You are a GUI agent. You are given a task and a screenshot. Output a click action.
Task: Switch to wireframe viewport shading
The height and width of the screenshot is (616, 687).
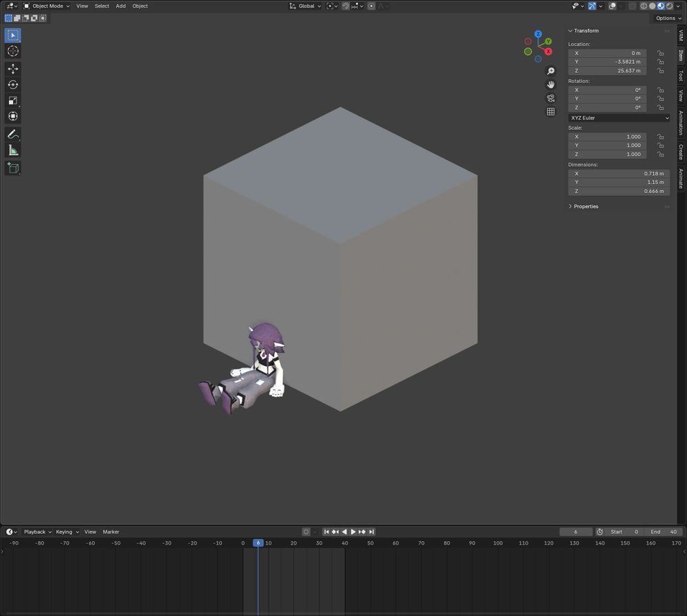(x=644, y=6)
